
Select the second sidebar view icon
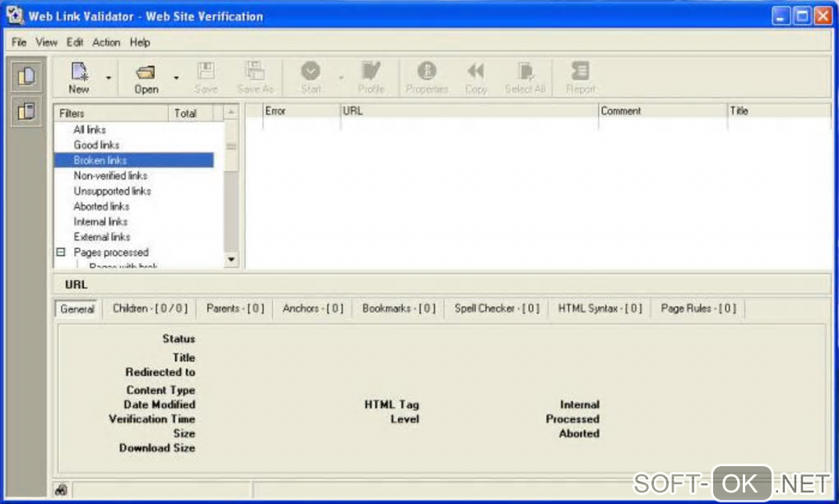pyautogui.click(x=27, y=111)
